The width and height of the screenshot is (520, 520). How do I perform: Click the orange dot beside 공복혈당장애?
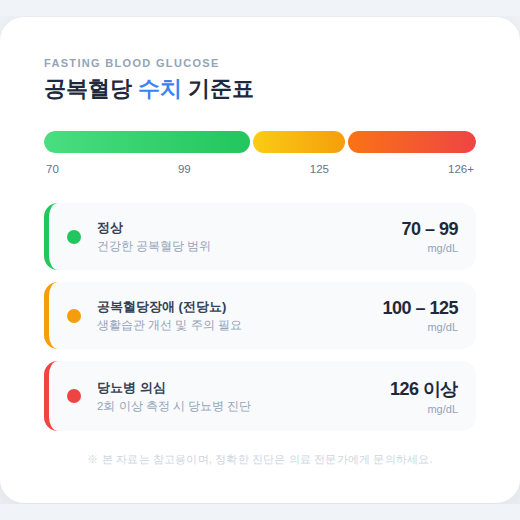[x=74, y=316]
